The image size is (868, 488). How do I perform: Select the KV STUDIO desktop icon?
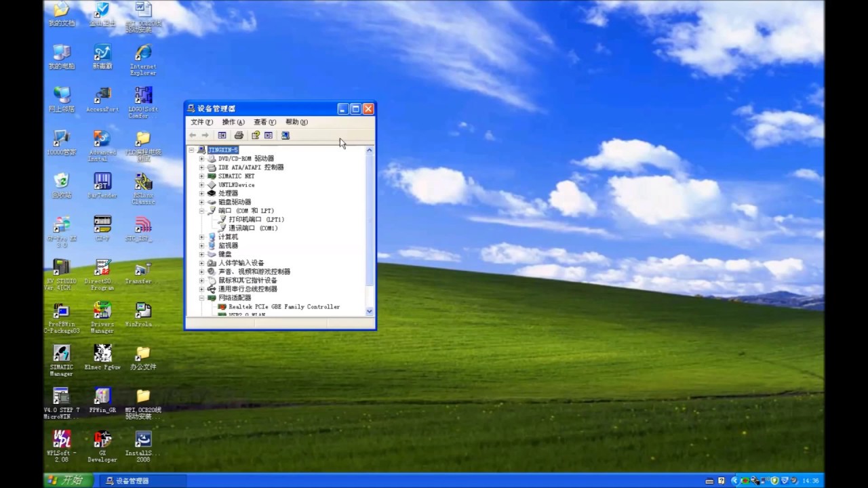point(61,274)
